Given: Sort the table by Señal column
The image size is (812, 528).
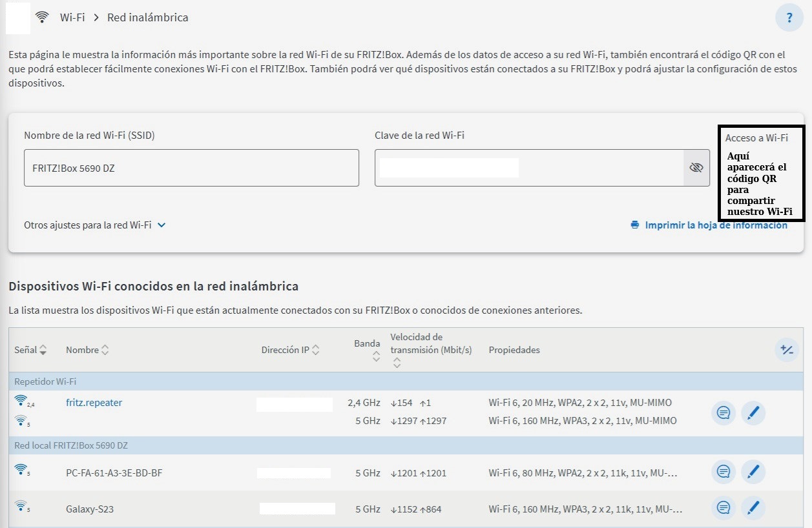Looking at the screenshot, I should coord(31,350).
